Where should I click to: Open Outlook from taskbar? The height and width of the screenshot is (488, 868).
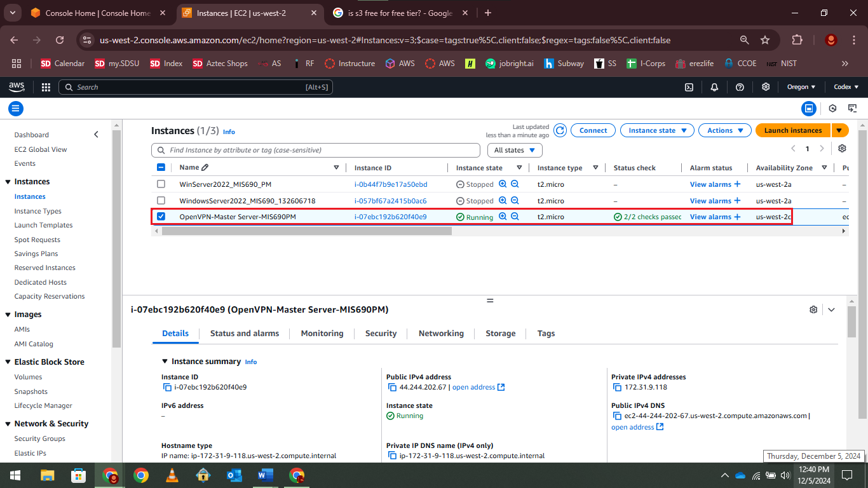(234, 475)
